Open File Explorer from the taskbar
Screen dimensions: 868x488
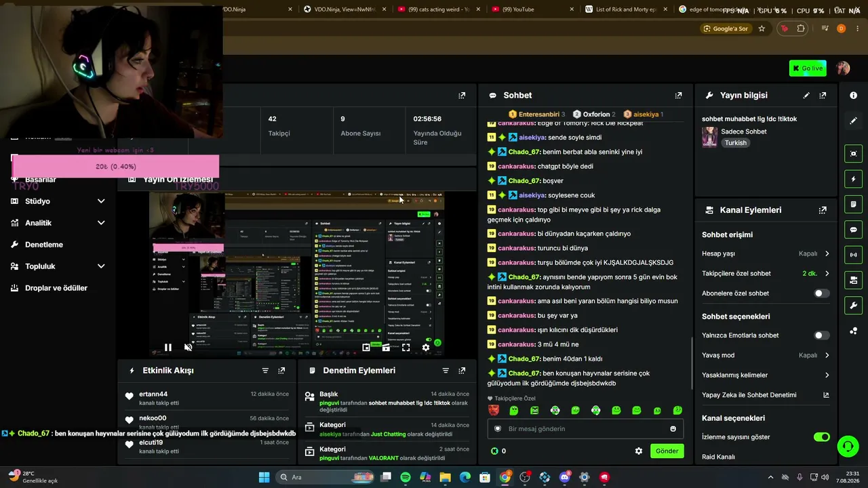[445, 477]
